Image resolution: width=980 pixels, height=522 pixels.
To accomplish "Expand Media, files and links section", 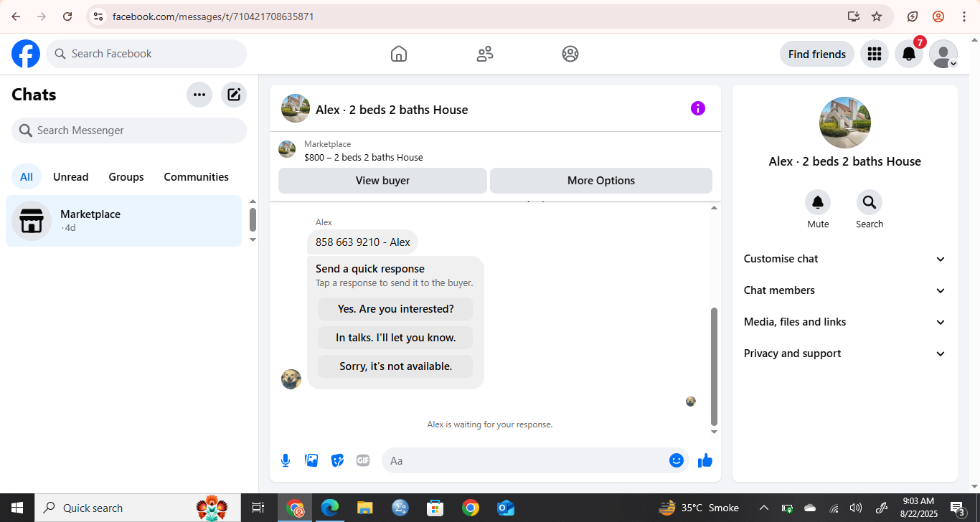I will (845, 322).
